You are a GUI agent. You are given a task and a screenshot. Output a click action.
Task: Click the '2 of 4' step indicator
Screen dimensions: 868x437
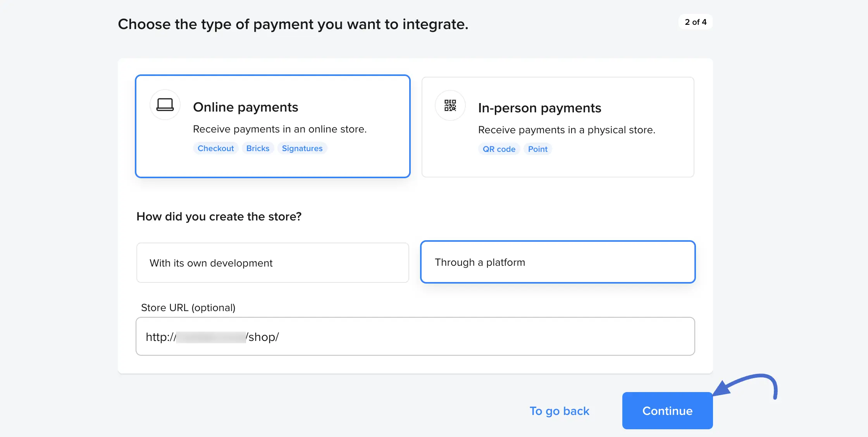pyautogui.click(x=696, y=22)
